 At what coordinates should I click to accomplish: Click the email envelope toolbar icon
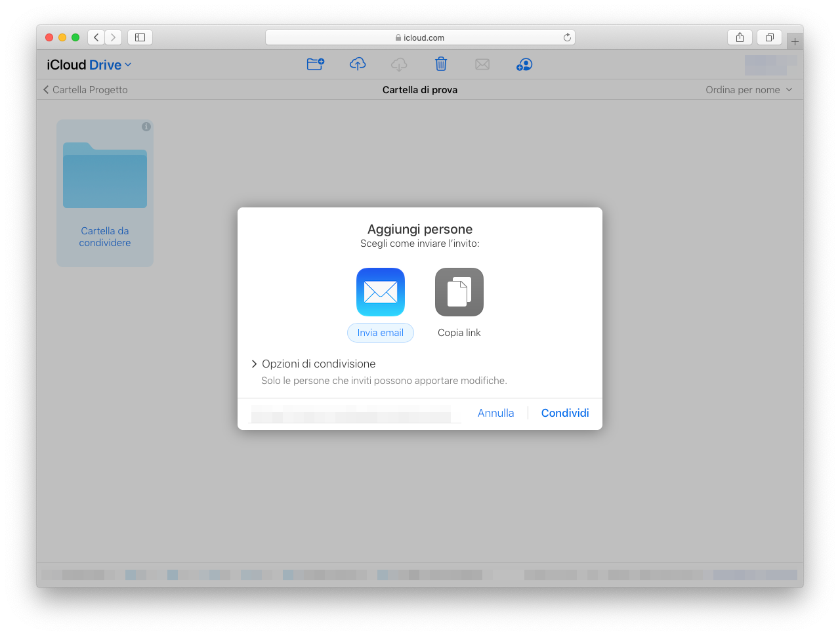pos(482,64)
